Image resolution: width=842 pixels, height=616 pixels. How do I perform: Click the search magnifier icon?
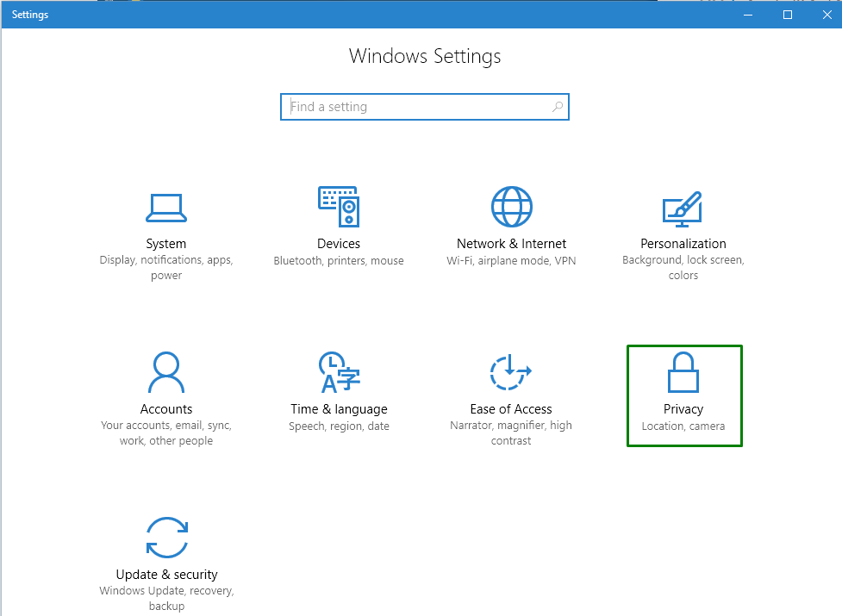pyautogui.click(x=558, y=107)
